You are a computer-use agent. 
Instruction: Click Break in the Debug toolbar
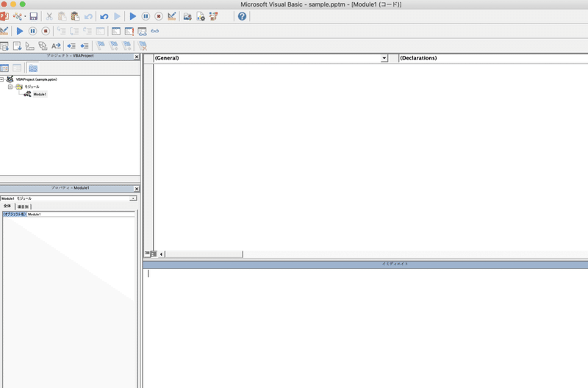[x=32, y=31]
